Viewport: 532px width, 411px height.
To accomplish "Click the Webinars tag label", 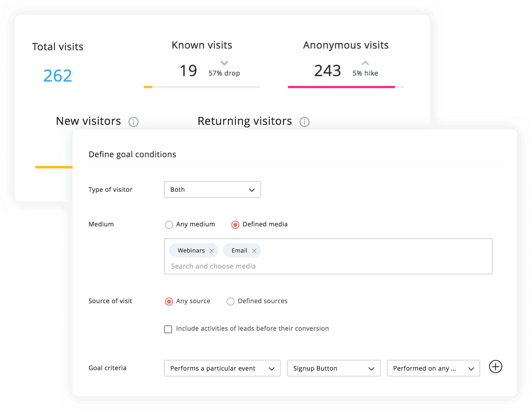I will coord(191,251).
